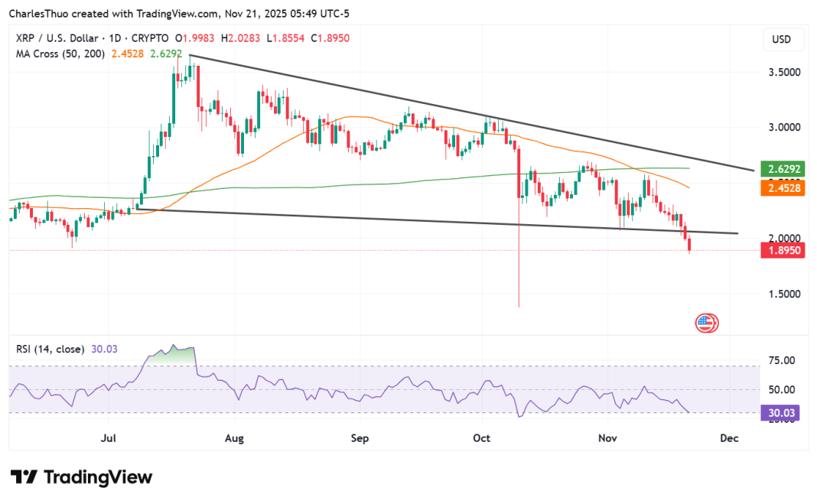Click the US flag economic event icon
Image resolution: width=817 pixels, height=504 pixels.
(706, 324)
